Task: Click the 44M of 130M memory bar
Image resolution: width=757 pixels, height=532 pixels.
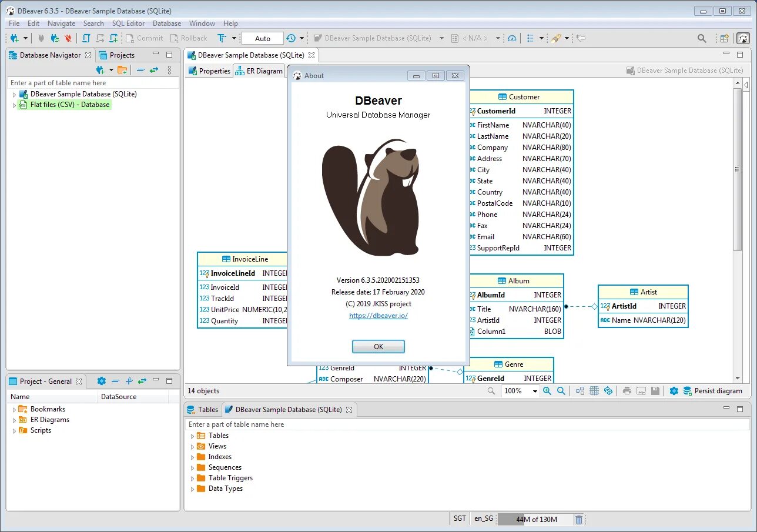Action: pos(535,520)
